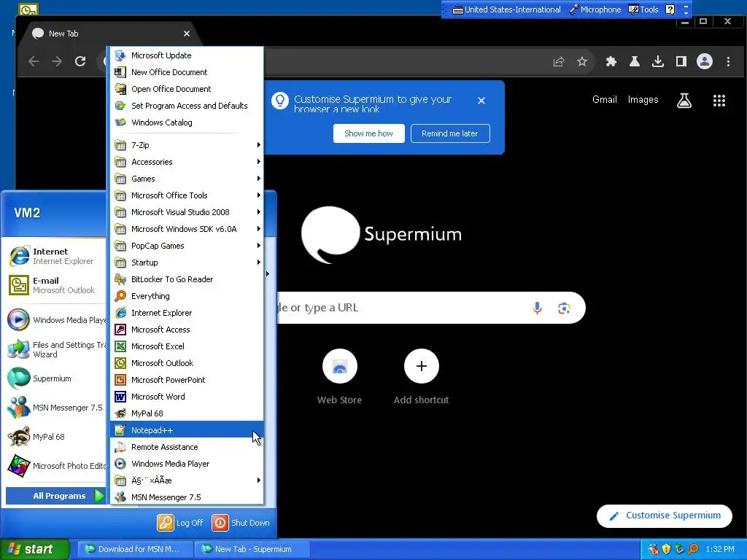Open Windows Catalog entry
Screen dimensions: 747x560
coord(187,122)
